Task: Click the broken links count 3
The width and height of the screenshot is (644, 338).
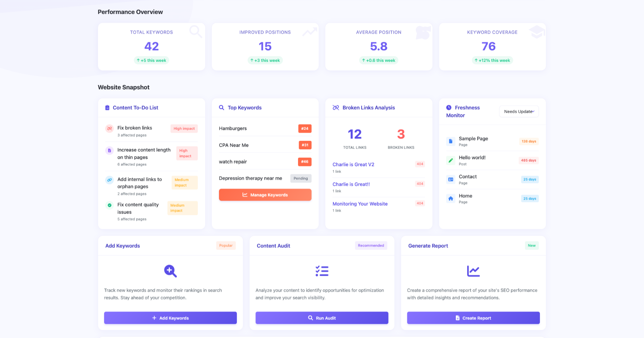Action: point(401,134)
